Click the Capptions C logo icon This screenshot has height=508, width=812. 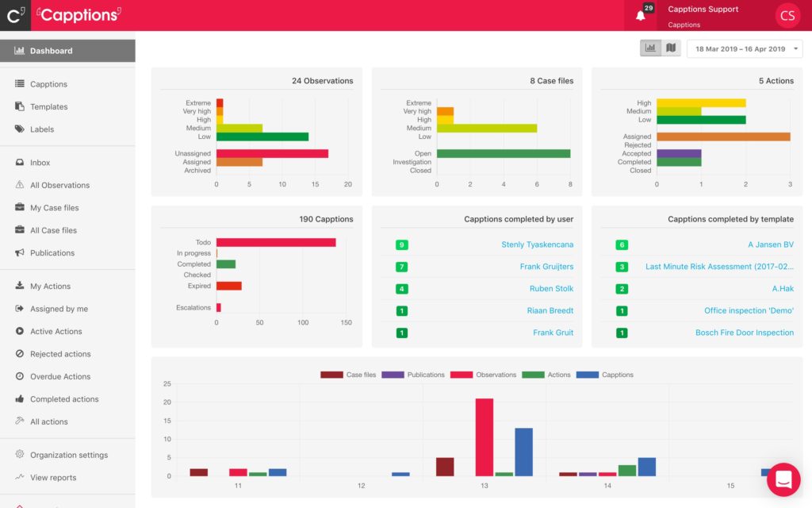pos(16,15)
